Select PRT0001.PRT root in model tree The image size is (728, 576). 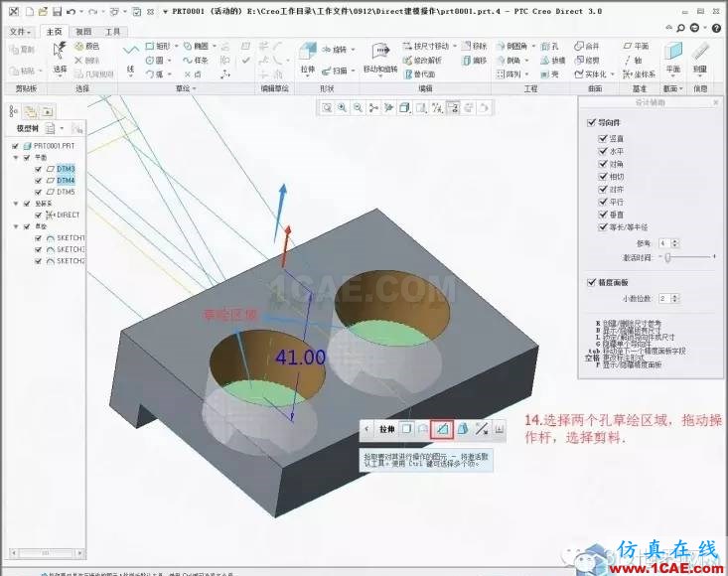click(x=54, y=146)
